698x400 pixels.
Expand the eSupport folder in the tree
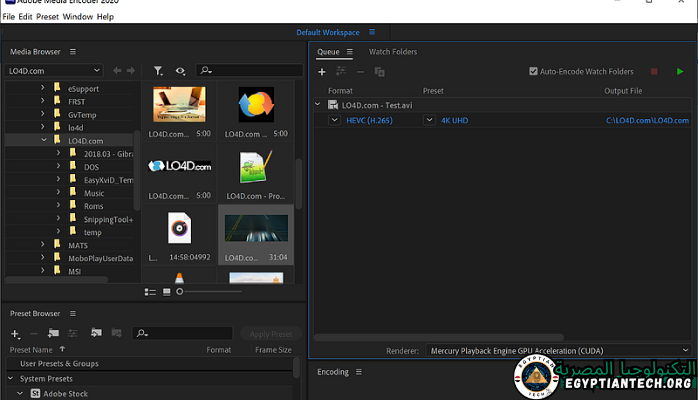tap(43, 89)
